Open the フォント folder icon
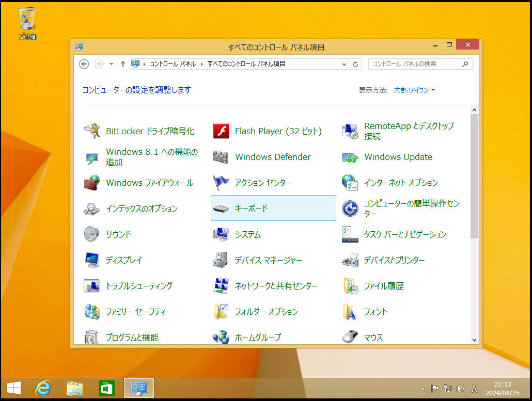Viewport: 532px width, 401px height. (350, 312)
